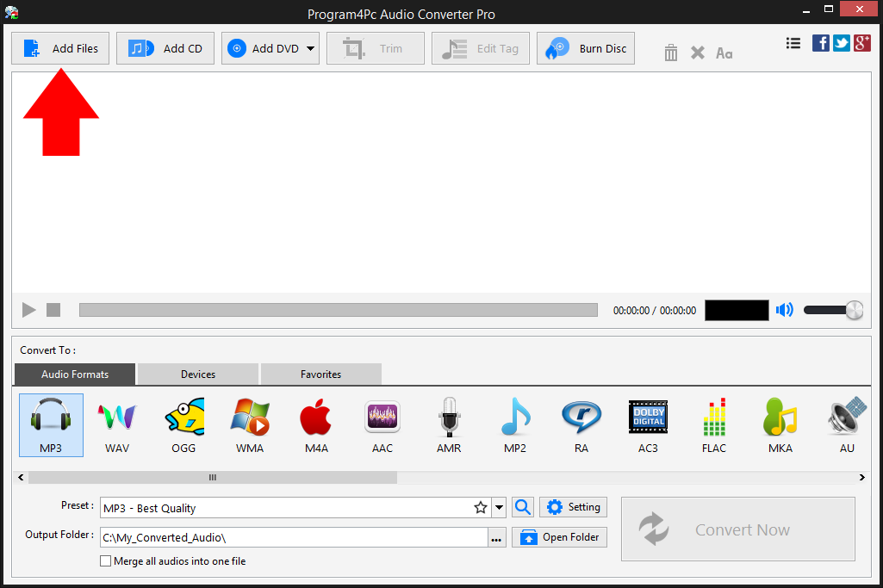The height and width of the screenshot is (588, 883).
Task: Click the Facebook share icon
Action: coord(820,42)
